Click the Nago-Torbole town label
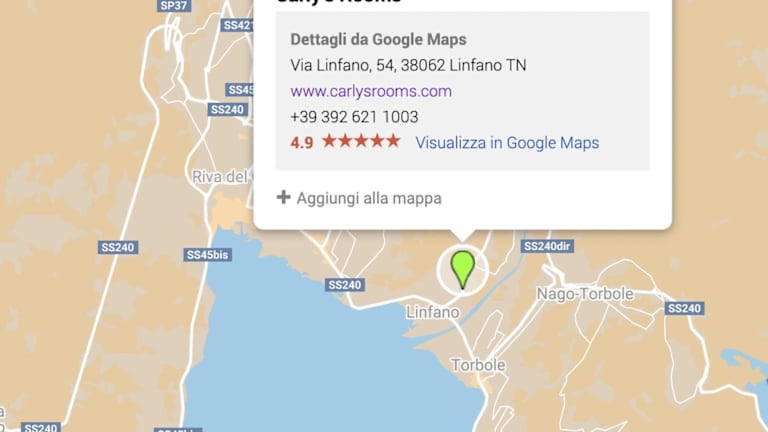 tap(585, 294)
